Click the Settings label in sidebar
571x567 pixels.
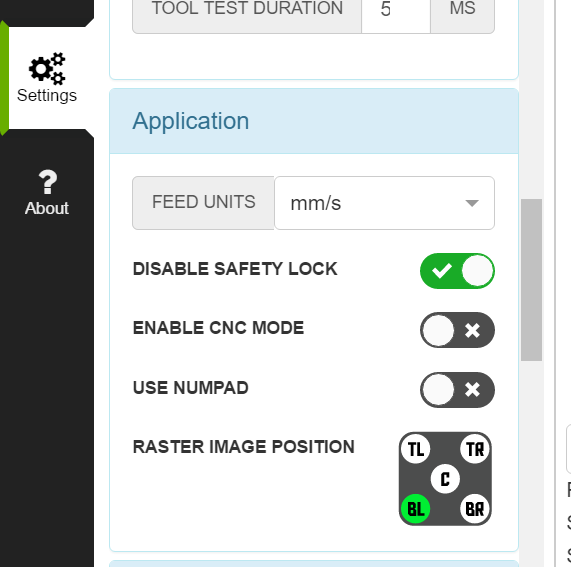coord(47,95)
